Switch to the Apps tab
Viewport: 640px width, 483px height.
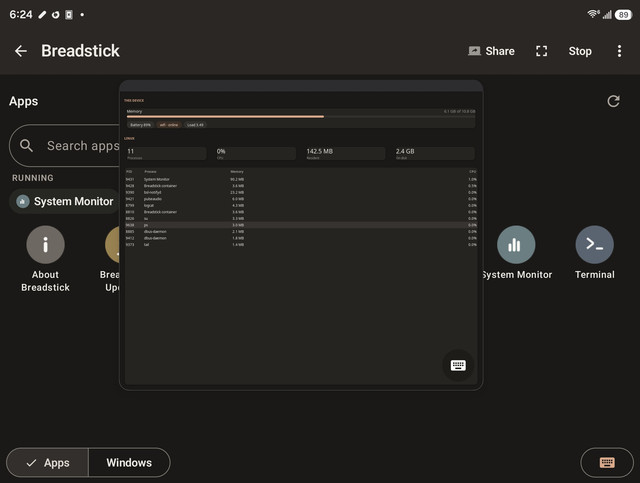[48, 463]
